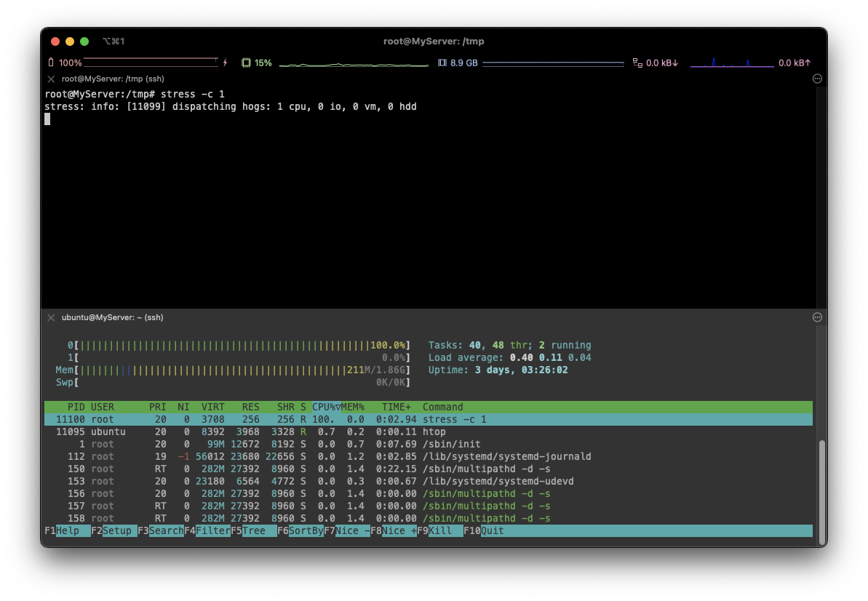Click the network activity graph in status bar
The width and height of the screenshot is (868, 601).
(x=732, y=63)
